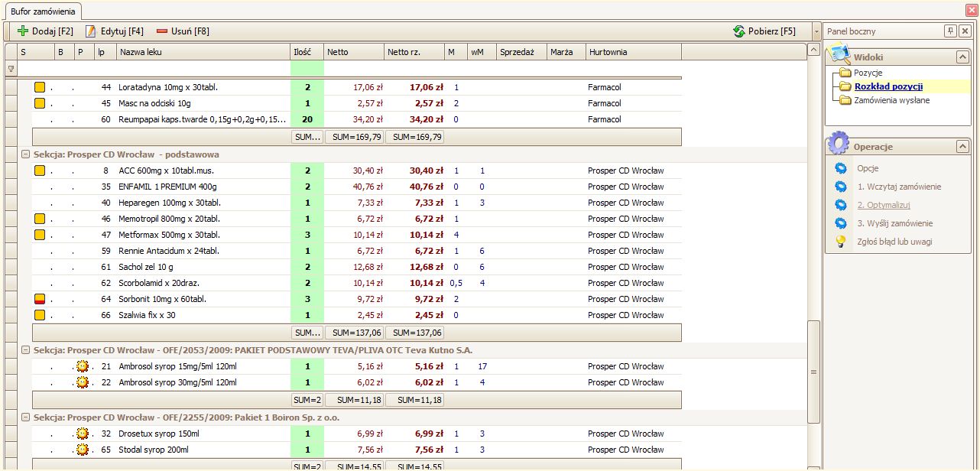
Task: Click the filter funnel icon in the filter row
Action: click(x=11, y=69)
